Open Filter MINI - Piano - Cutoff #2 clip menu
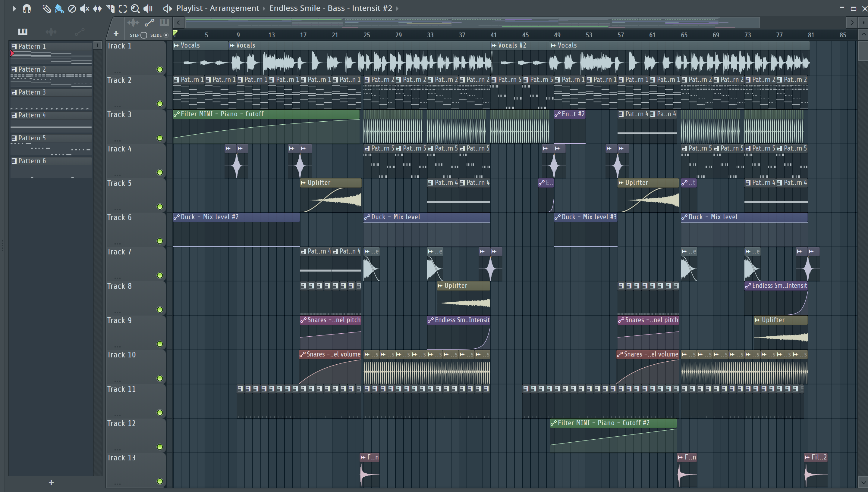 tap(554, 423)
